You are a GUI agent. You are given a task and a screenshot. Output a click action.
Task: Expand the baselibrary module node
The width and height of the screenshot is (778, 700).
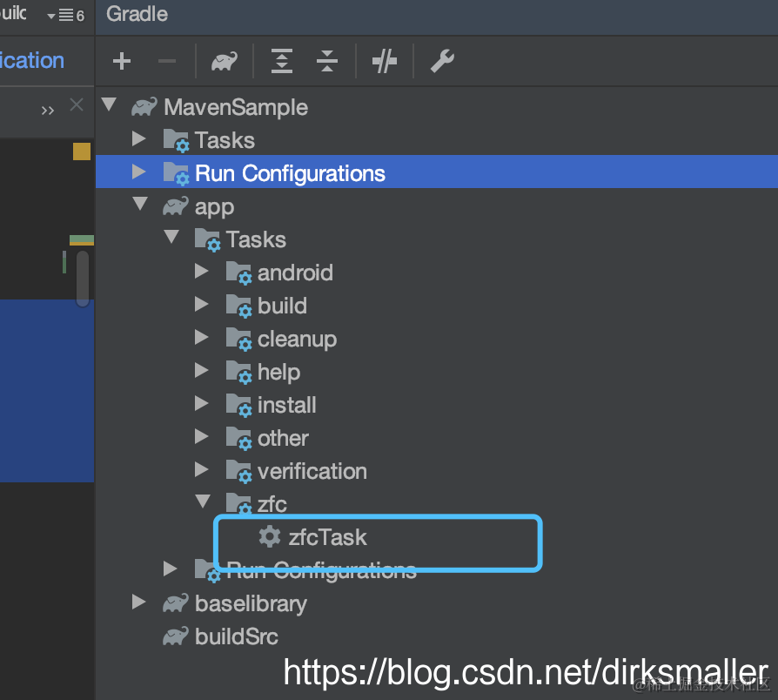tap(139, 602)
